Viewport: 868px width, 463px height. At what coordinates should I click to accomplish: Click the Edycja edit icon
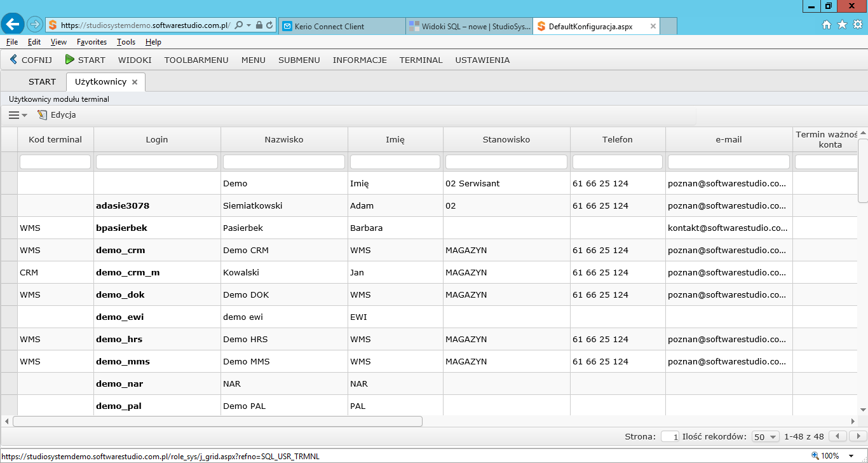pos(43,115)
